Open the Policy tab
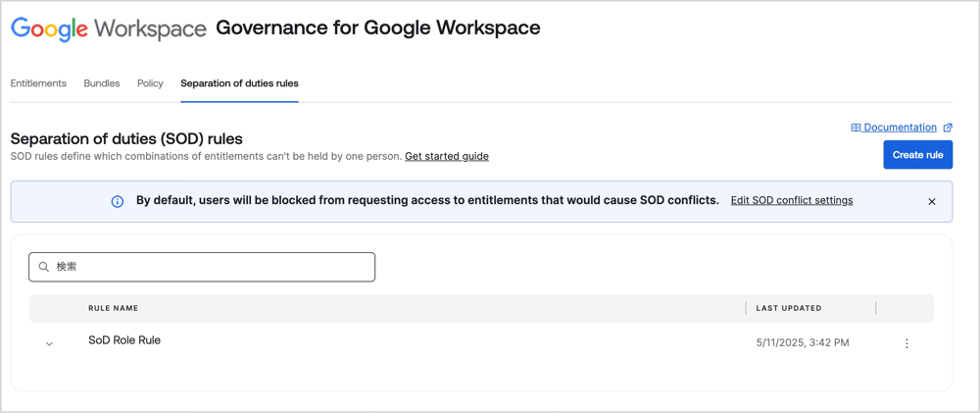Image resolution: width=980 pixels, height=413 pixels. click(x=150, y=83)
